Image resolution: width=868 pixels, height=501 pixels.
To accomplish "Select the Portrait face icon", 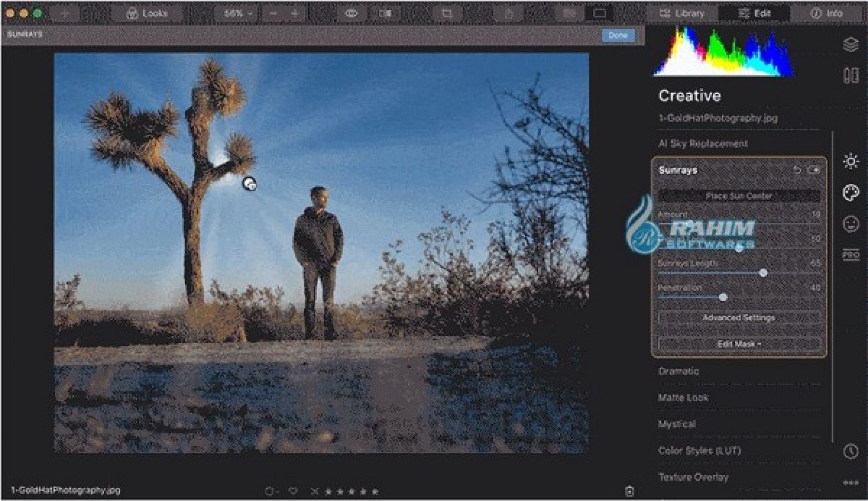I will (851, 224).
